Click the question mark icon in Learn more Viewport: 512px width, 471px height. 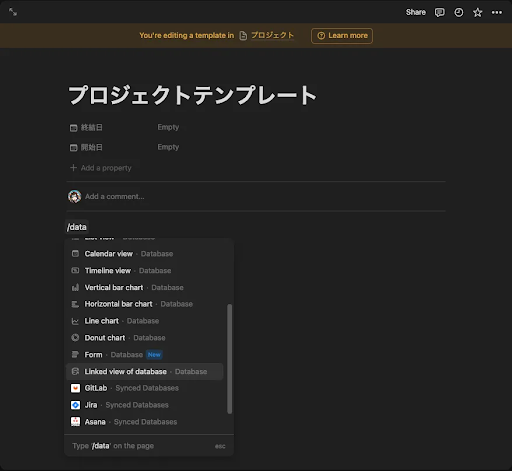coord(321,36)
